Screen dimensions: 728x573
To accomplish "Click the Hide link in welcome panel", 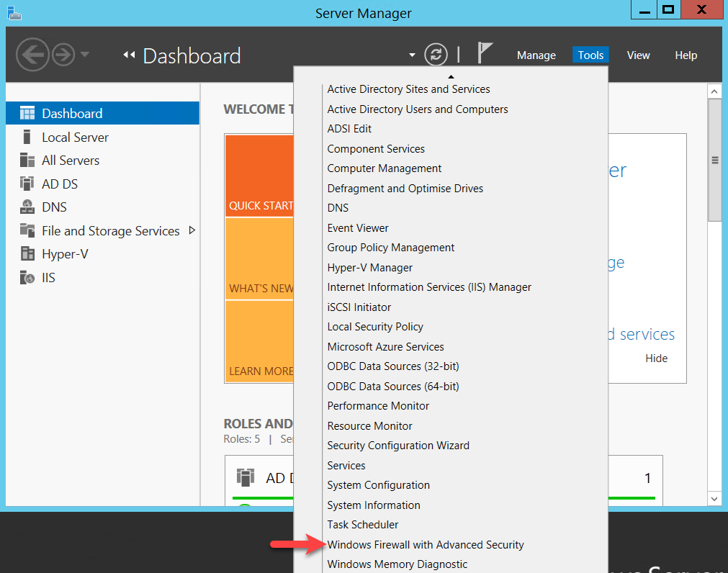I will (x=656, y=358).
